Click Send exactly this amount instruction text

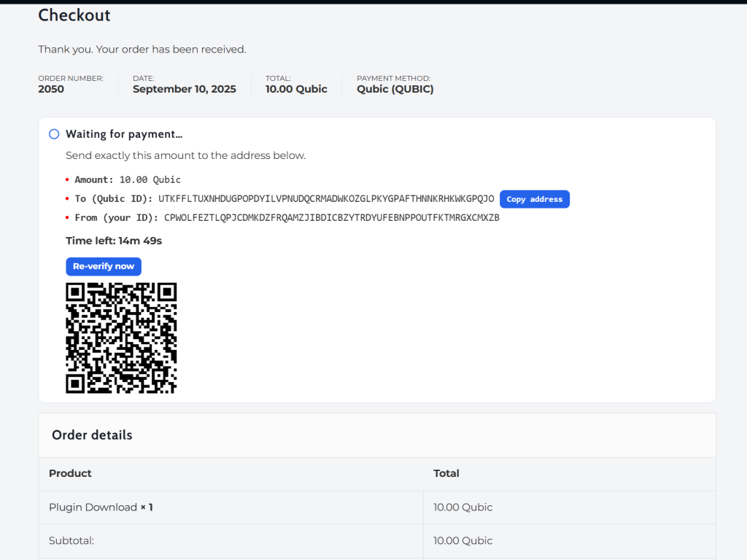tap(186, 156)
